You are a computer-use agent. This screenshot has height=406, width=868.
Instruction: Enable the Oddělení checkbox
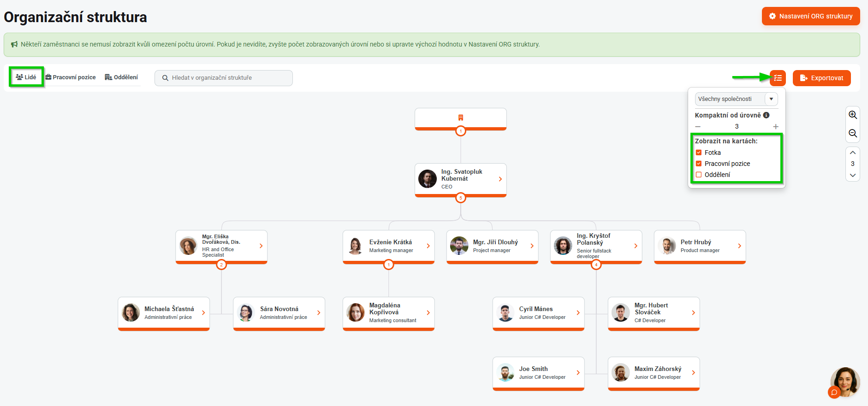click(x=699, y=175)
